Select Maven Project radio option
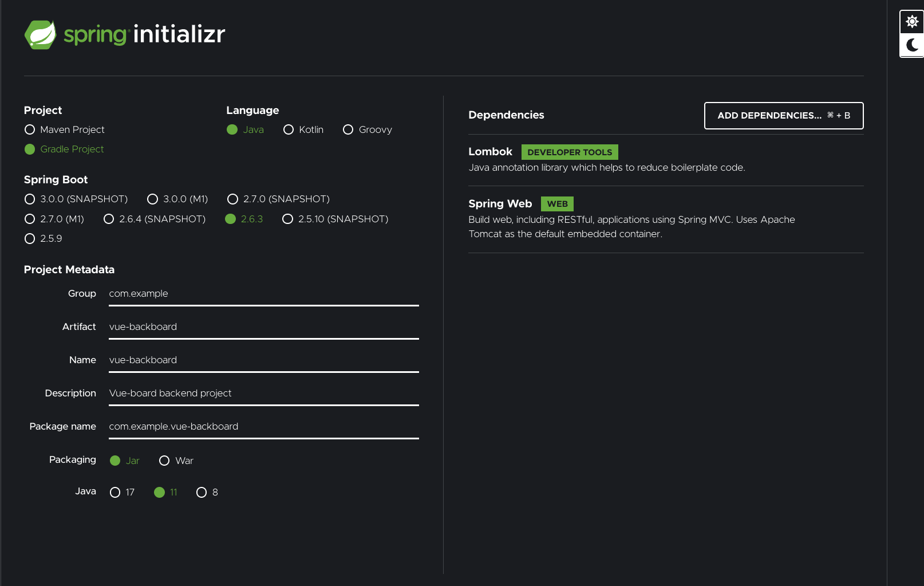 64,129
